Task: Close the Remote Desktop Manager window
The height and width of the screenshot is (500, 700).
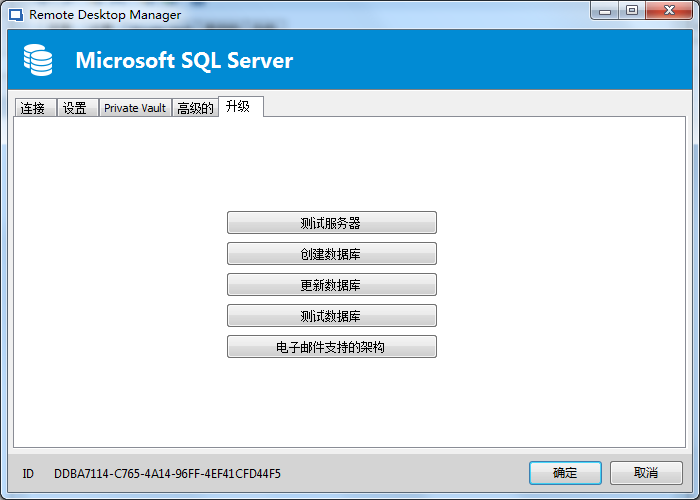Action: [x=669, y=10]
